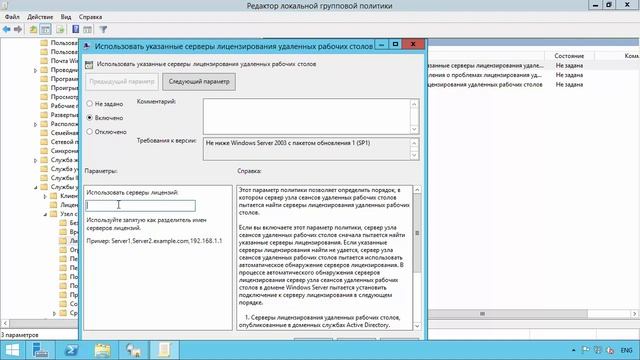Click the folder icon of the Почта Wi item

point(44,61)
